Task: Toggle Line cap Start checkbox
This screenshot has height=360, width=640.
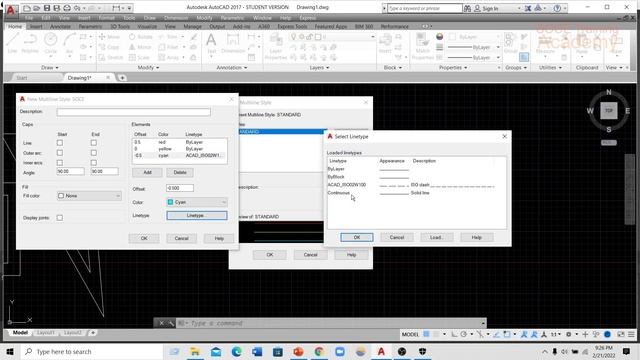Action: [x=60, y=143]
